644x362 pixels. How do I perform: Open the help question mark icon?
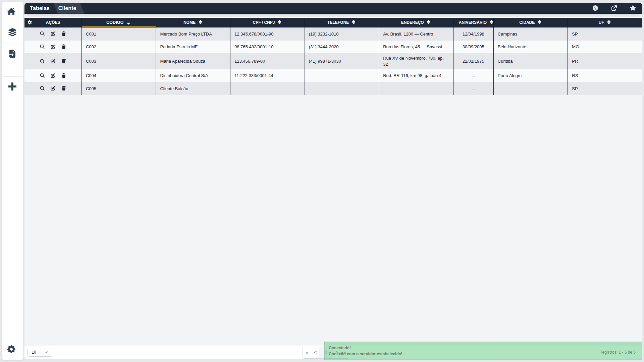point(595,8)
